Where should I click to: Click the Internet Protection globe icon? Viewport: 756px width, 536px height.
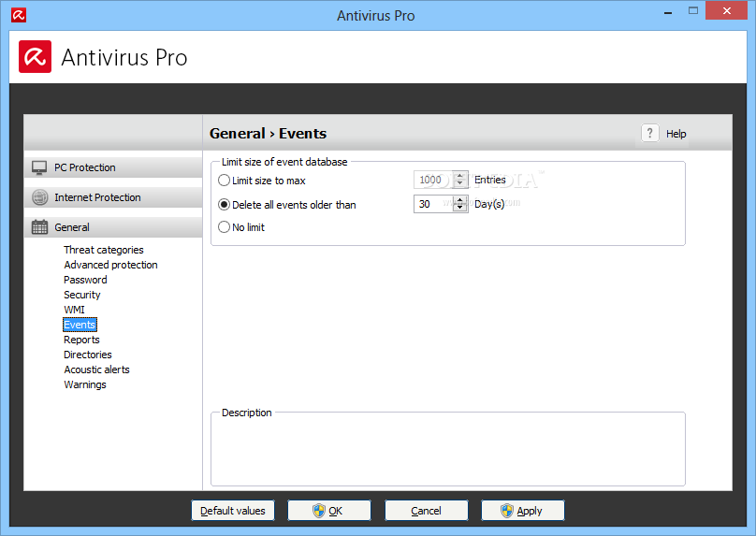[39, 197]
